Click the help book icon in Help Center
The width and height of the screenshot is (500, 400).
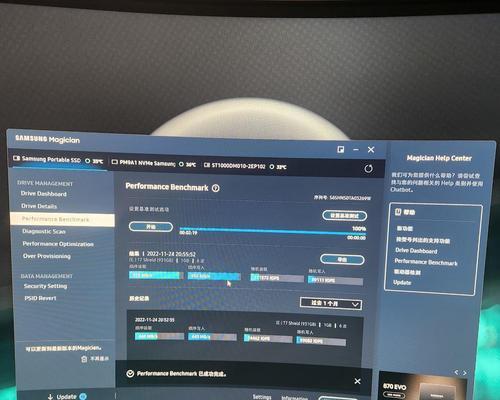398,212
